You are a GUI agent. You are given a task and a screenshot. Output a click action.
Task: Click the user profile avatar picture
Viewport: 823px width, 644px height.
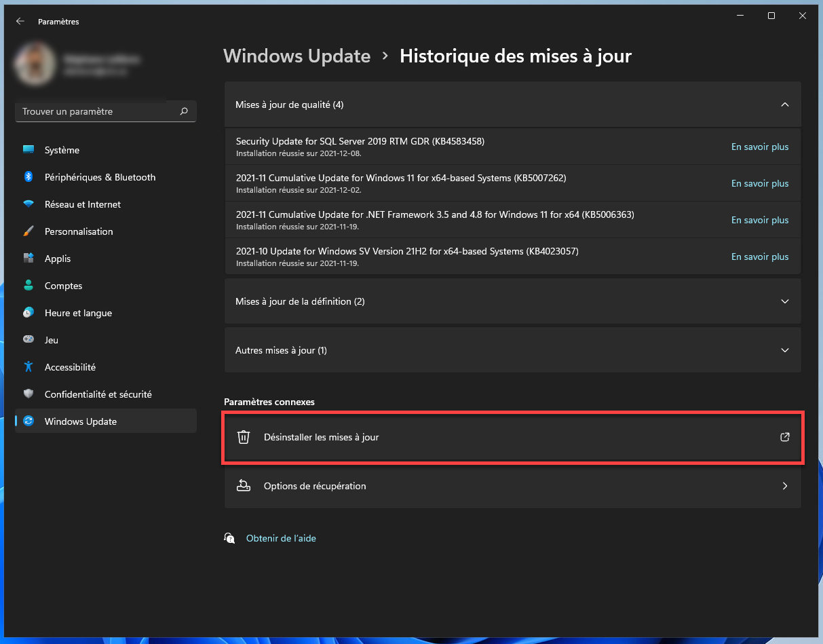click(35, 63)
